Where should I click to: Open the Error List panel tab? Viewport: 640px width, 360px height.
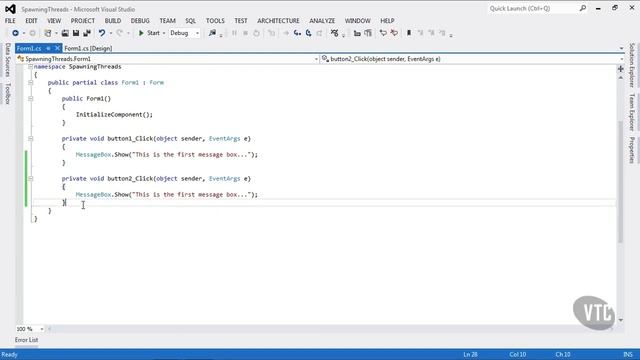[27, 340]
